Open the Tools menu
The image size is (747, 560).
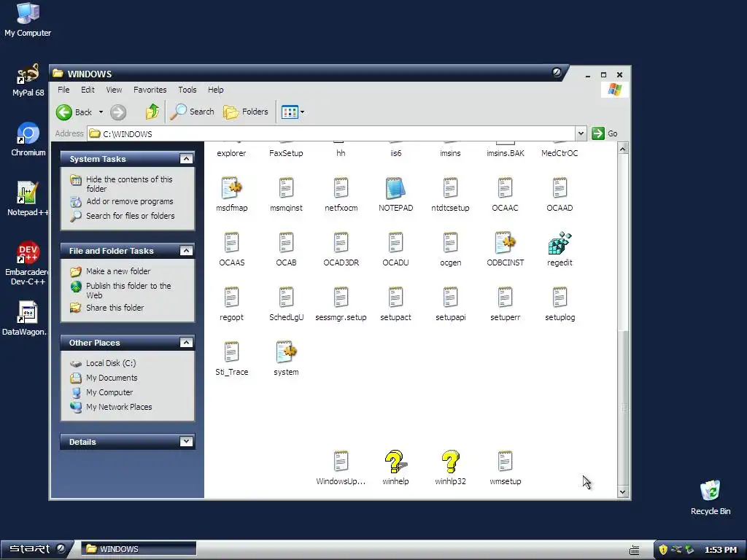coord(187,90)
